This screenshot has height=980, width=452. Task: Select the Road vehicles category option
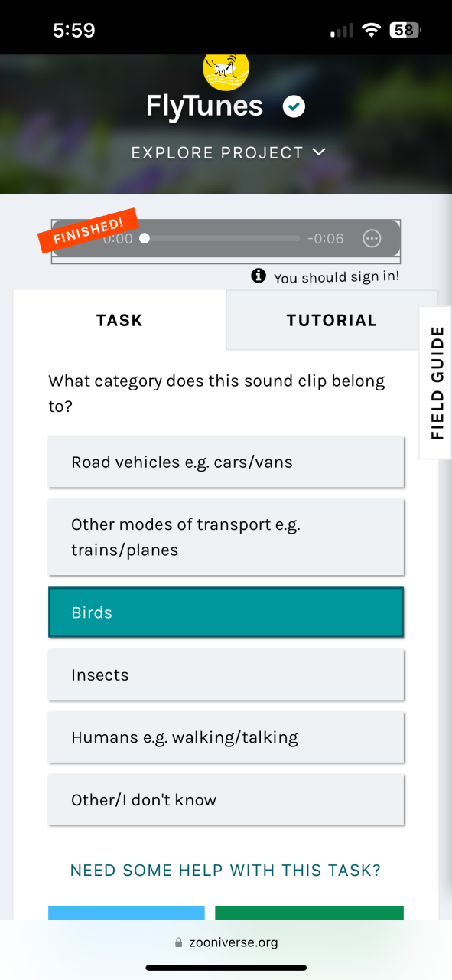point(226,462)
